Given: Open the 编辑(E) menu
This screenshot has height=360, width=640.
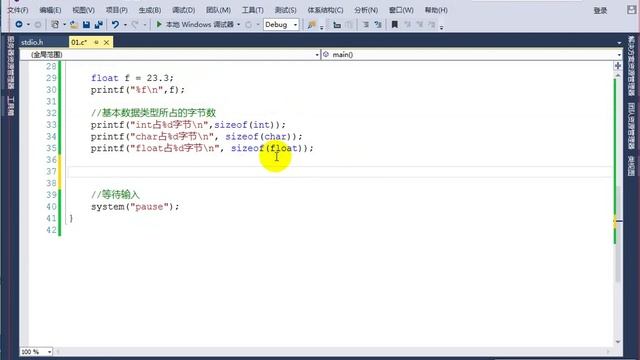Looking at the screenshot, I should click(50, 10).
